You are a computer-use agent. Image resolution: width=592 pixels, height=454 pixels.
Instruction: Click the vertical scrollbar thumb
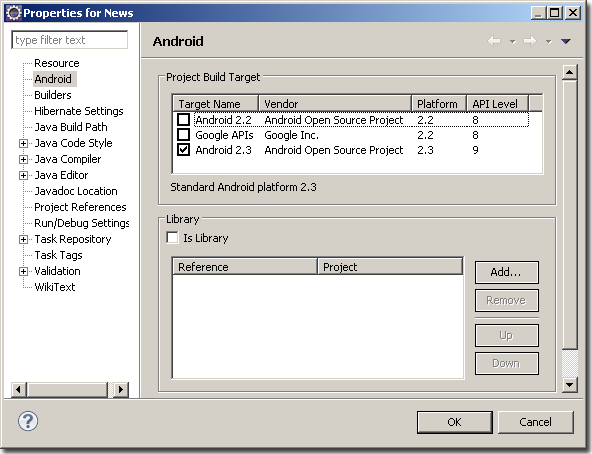[x=570, y=215]
